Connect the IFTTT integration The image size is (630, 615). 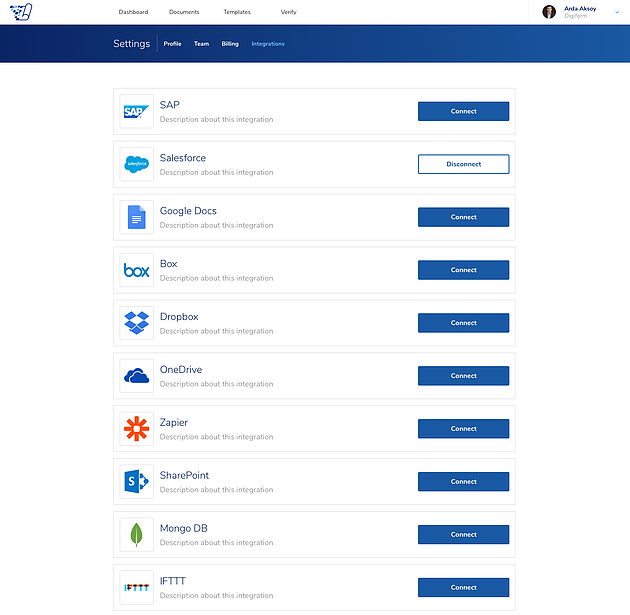(x=464, y=588)
